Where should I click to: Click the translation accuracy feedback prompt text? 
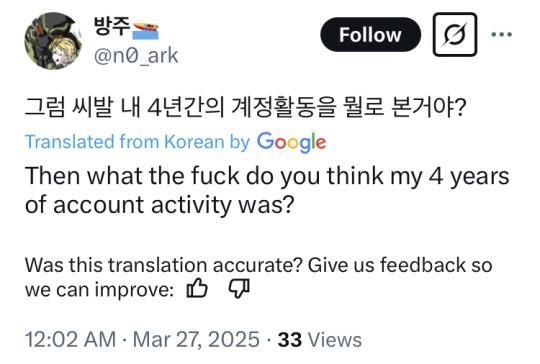pos(258,277)
